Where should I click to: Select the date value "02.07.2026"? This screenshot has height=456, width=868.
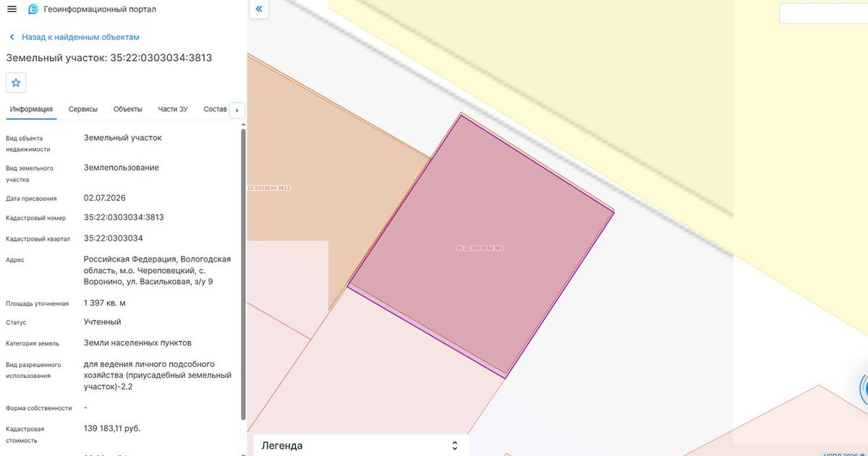105,197
